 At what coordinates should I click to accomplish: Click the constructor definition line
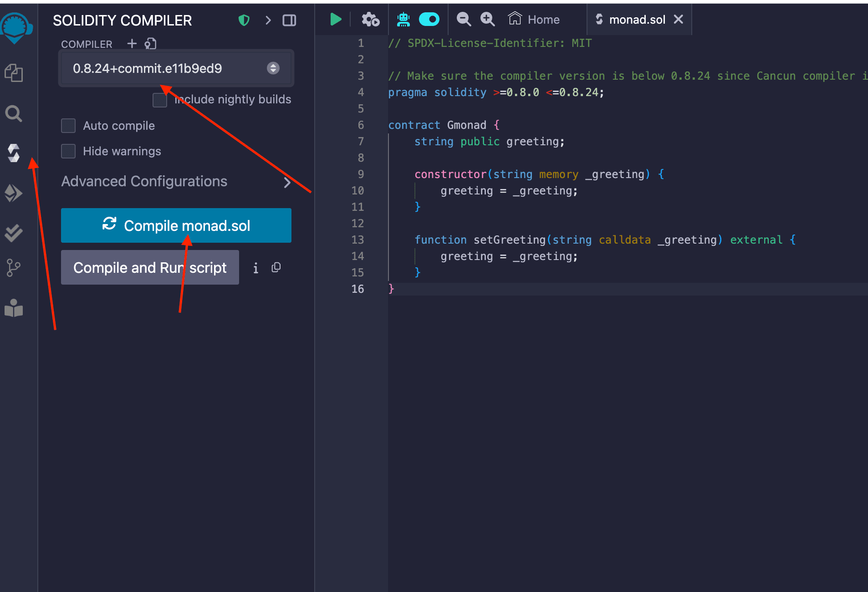pos(539,174)
